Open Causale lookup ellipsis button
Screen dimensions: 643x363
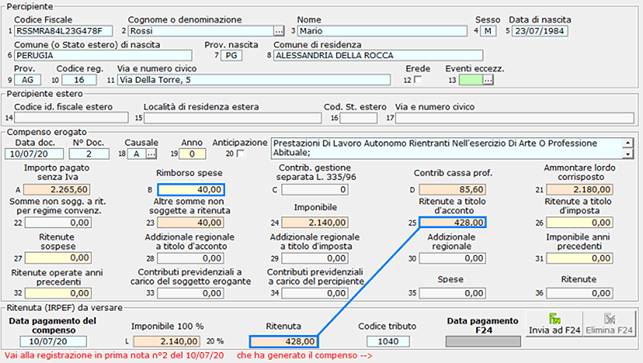click(151, 154)
